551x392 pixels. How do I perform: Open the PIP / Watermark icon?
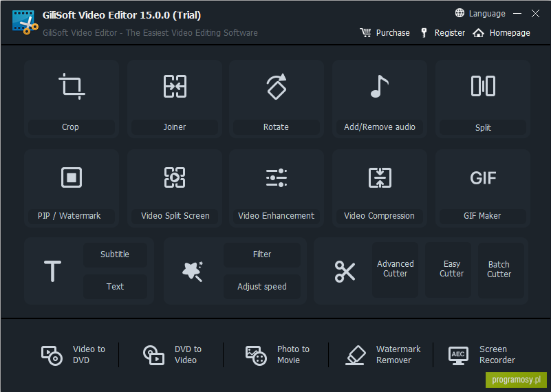(72, 177)
